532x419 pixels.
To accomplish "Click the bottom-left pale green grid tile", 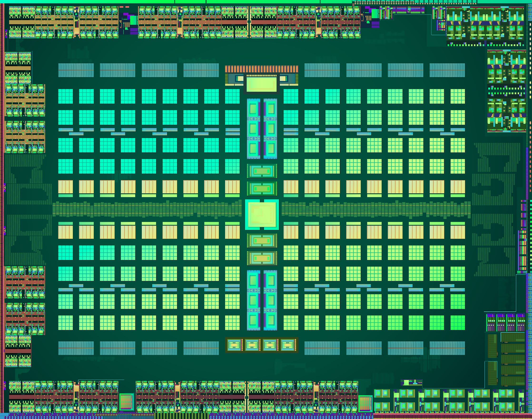I will (65, 323).
